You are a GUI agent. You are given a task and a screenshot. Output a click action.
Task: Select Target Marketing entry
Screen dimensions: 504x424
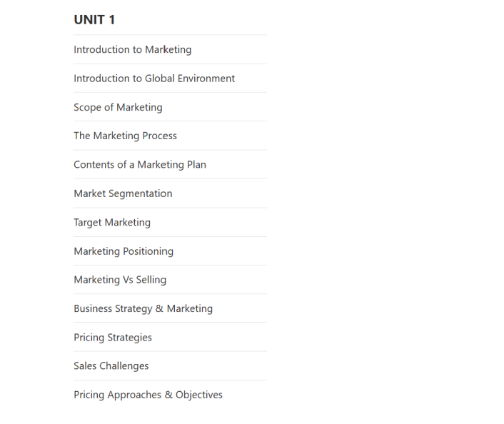[x=112, y=223]
